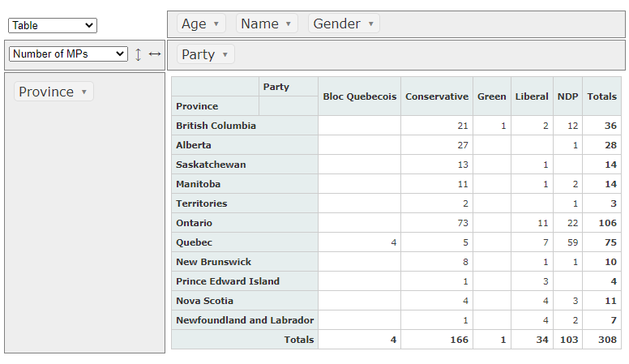Click the Quebec row header
This screenshot has width=629, height=364.
245,242
